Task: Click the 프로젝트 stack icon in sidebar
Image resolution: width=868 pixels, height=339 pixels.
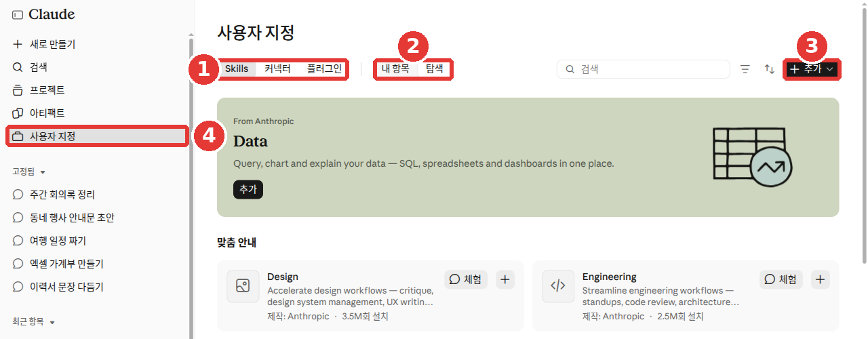Action: pos(18,90)
